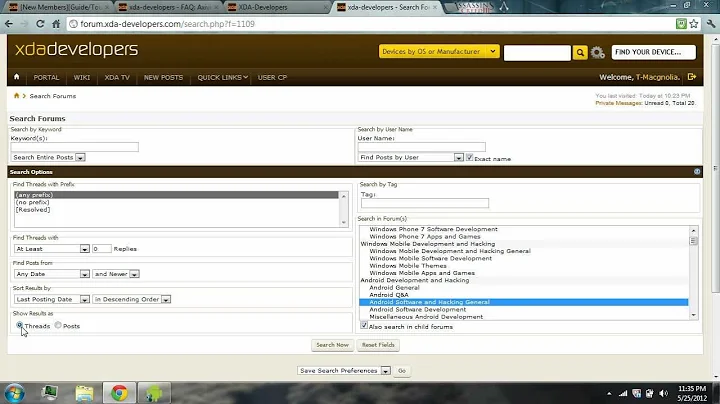Switch to the xda-developers FAQ tab

168,7
